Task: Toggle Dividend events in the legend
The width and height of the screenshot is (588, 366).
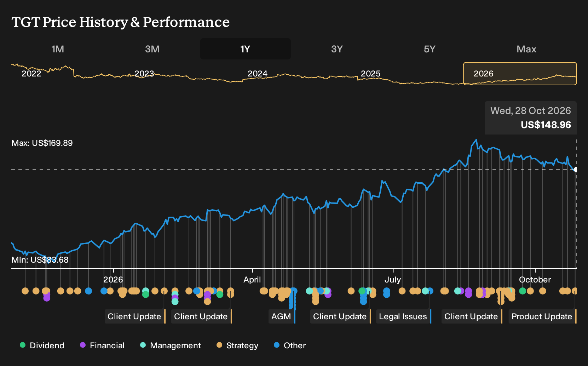Action: pyautogui.click(x=42, y=345)
